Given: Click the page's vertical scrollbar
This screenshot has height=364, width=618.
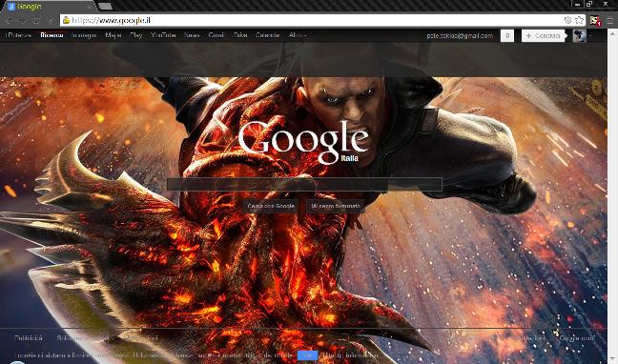Looking at the screenshot, I should (612, 197).
